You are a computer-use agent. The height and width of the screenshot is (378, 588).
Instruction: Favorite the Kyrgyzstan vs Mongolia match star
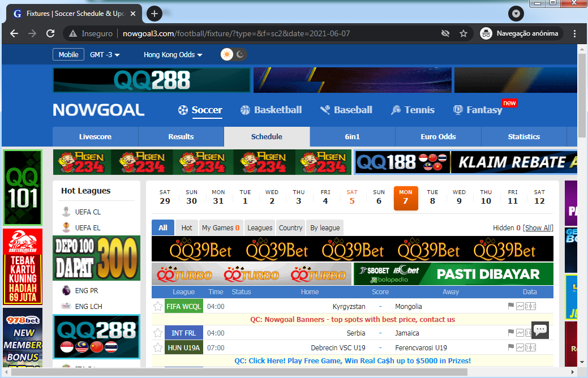tap(158, 306)
